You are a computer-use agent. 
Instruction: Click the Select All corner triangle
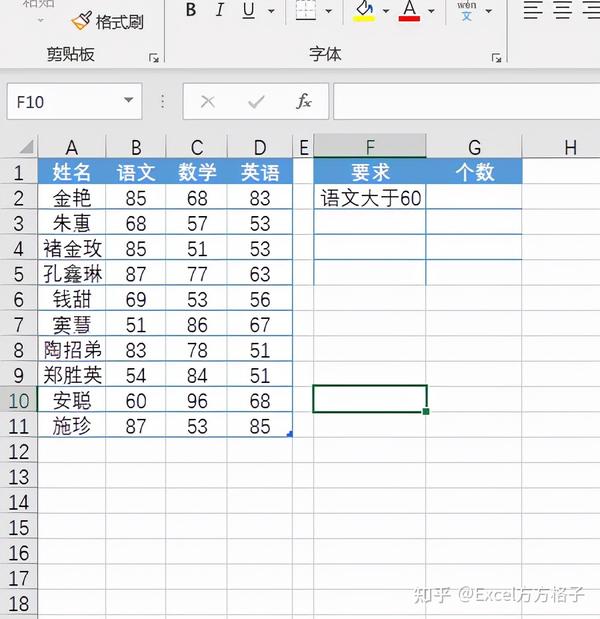[x=26, y=147]
